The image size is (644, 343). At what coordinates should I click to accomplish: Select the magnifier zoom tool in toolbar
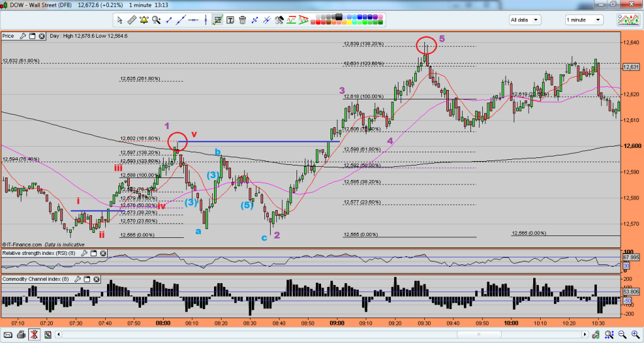tap(156, 20)
